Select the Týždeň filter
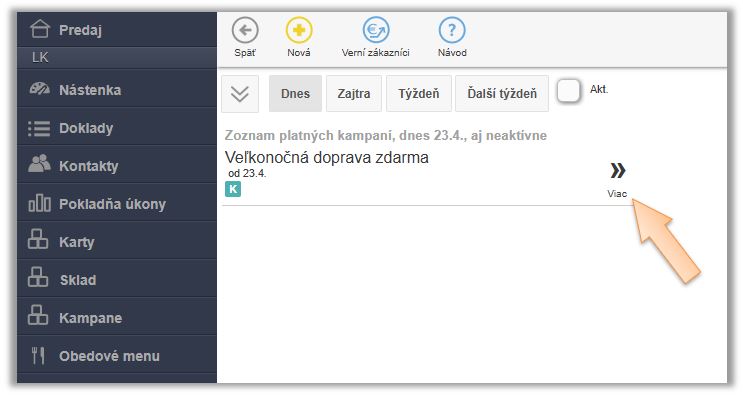 point(419,94)
